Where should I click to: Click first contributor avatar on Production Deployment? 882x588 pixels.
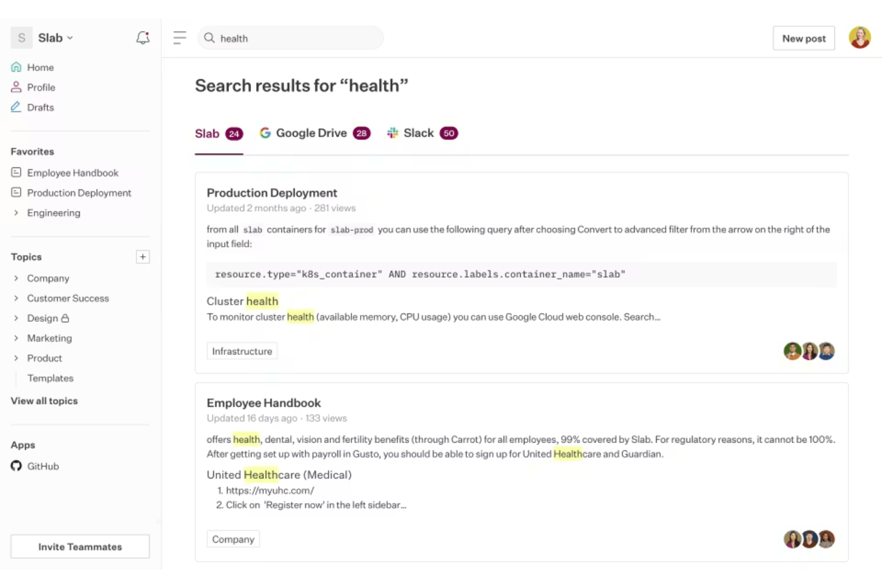pyautogui.click(x=792, y=351)
